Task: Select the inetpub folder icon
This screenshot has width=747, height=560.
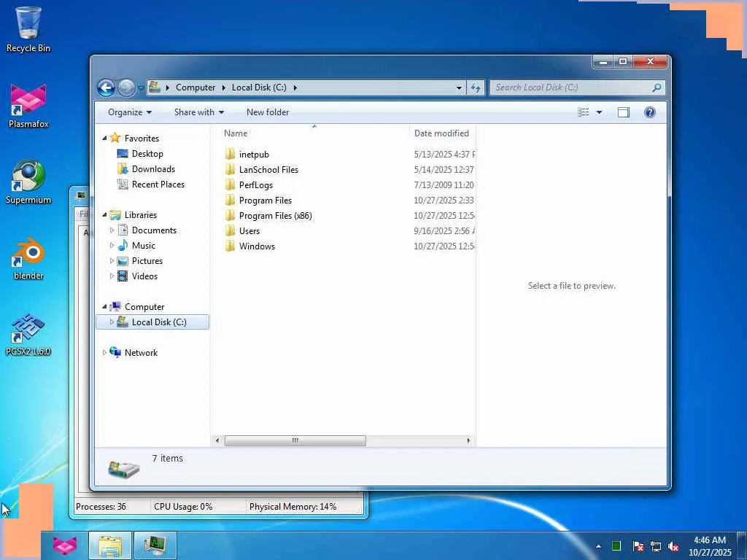Action: (230, 154)
